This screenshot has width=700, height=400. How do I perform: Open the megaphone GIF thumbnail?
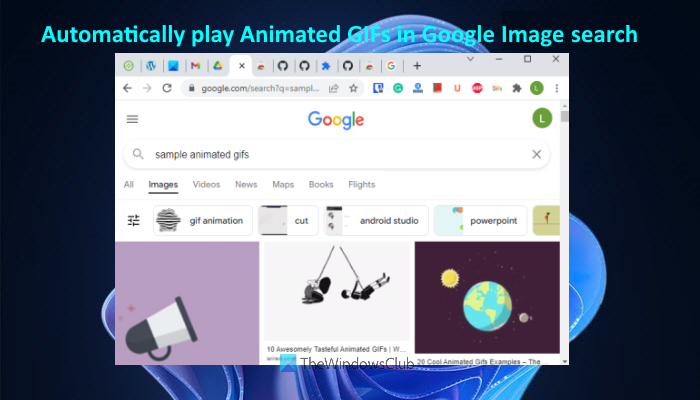coord(187,303)
